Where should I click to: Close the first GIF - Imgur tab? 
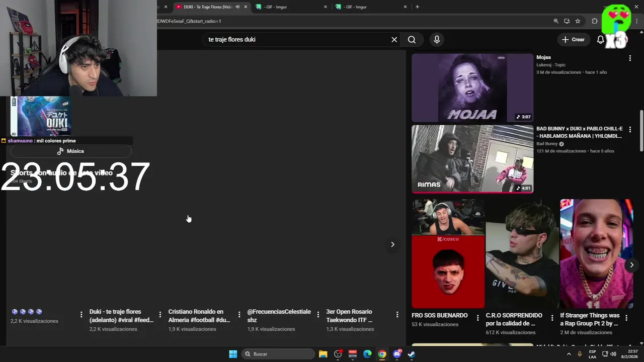pyautogui.click(x=326, y=7)
